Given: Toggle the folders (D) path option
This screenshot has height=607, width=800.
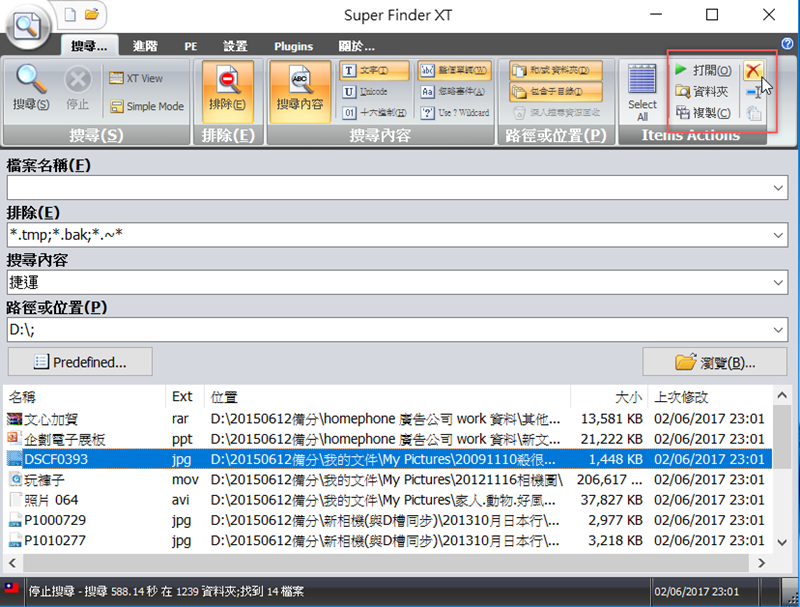Looking at the screenshot, I should click(556, 70).
